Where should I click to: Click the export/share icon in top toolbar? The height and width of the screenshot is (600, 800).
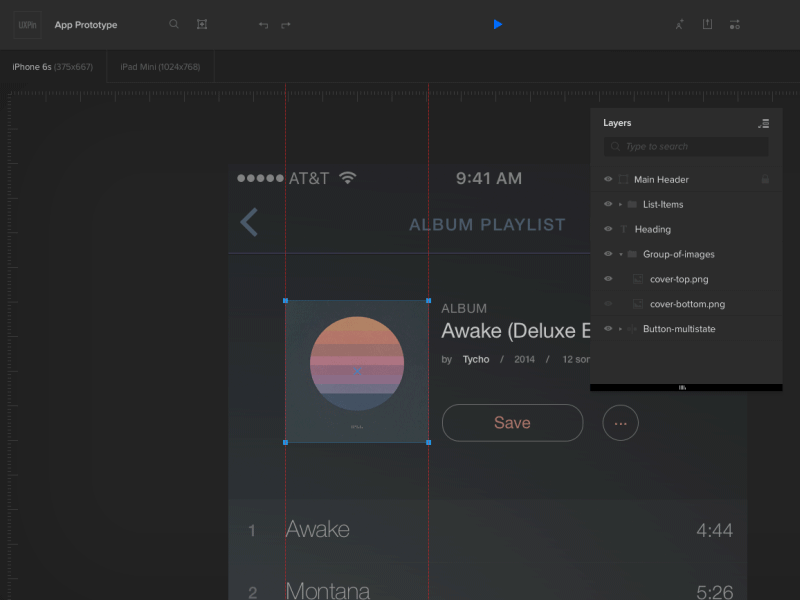[707, 24]
